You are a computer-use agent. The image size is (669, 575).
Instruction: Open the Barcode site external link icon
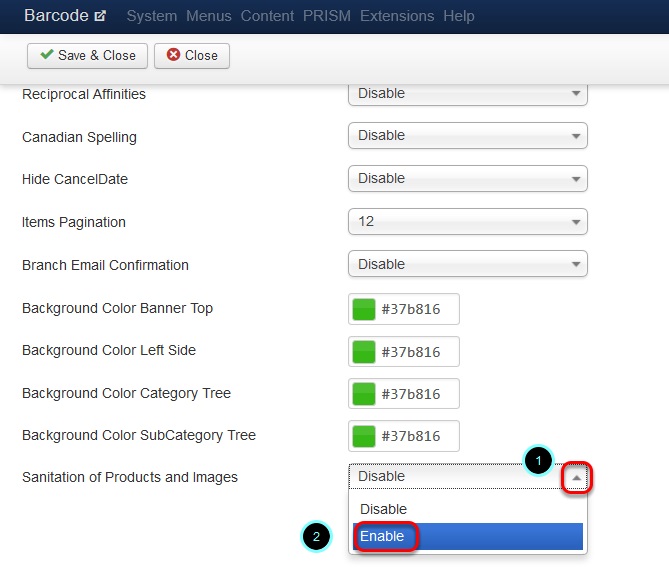point(100,16)
